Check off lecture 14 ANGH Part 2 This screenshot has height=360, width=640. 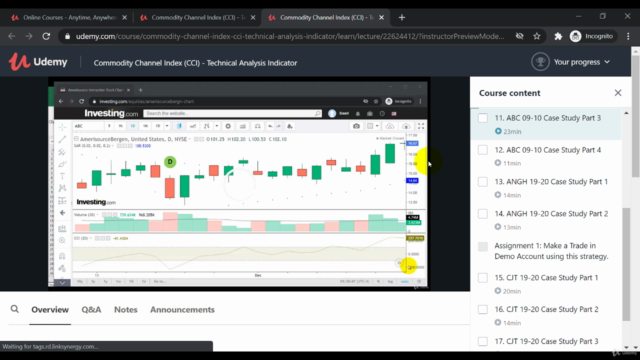point(483,213)
